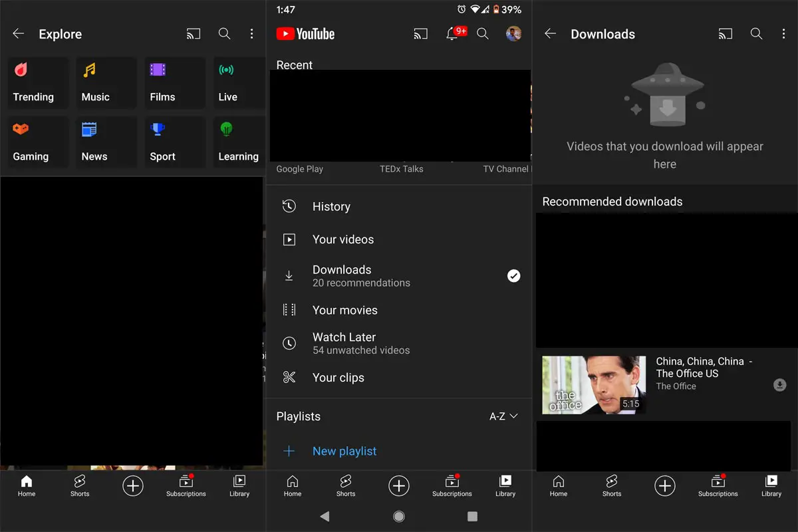Create a New playlist

(x=399, y=451)
